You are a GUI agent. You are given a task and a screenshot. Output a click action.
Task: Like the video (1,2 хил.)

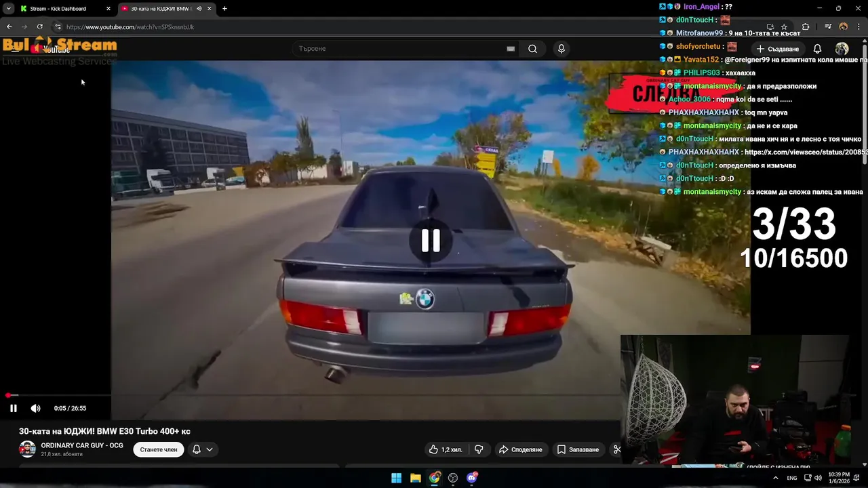[446, 449]
